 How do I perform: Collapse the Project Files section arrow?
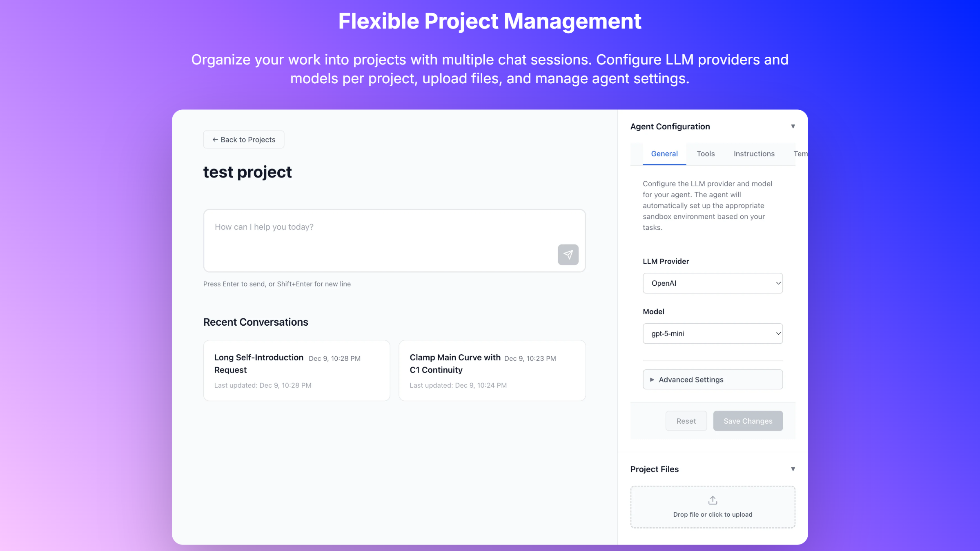793,469
